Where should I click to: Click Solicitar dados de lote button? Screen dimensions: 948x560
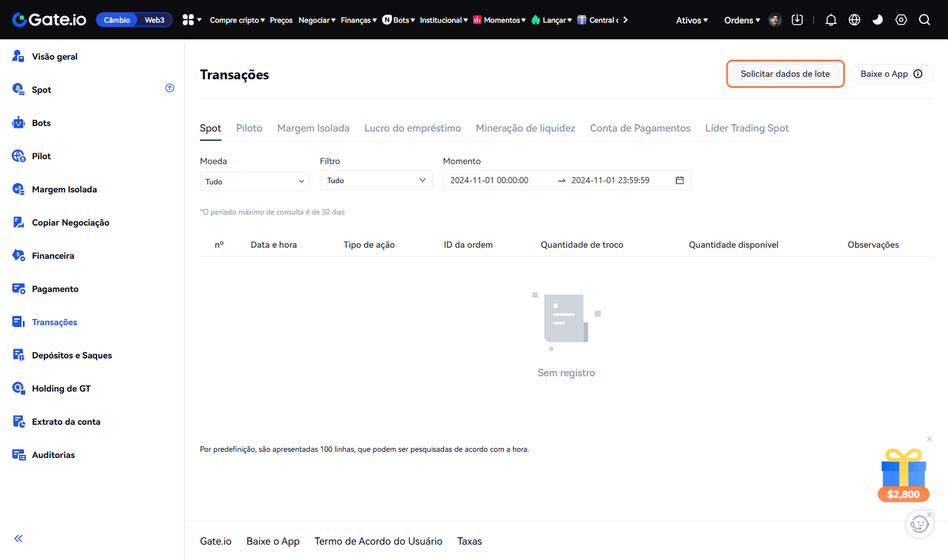tap(785, 74)
